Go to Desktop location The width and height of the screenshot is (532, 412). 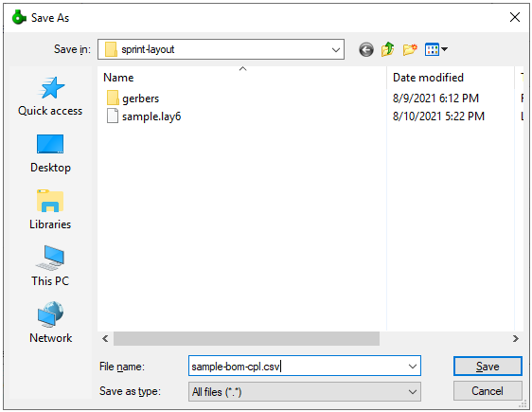tap(50, 153)
